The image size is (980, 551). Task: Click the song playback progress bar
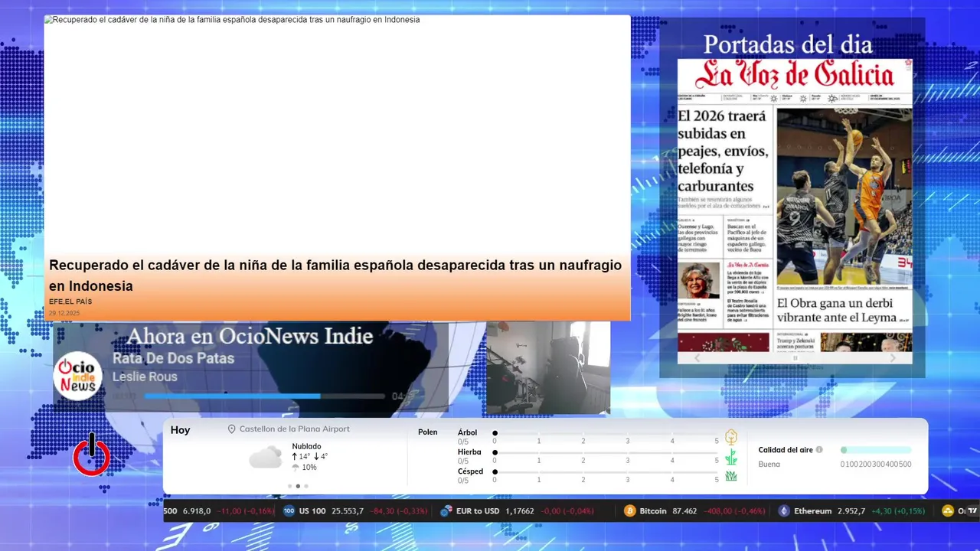point(264,396)
